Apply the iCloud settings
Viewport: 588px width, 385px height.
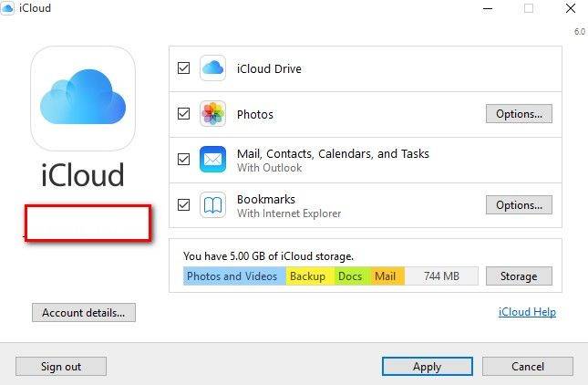tap(428, 366)
